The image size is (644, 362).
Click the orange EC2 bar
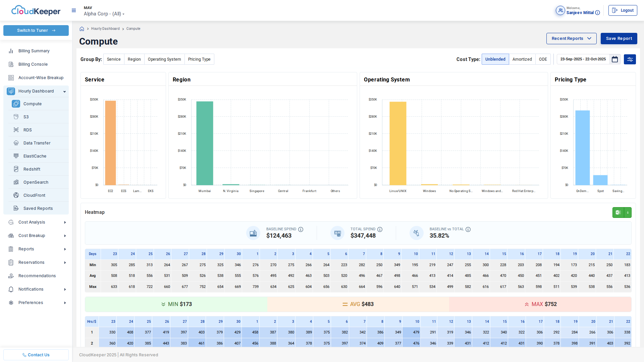pos(110,142)
